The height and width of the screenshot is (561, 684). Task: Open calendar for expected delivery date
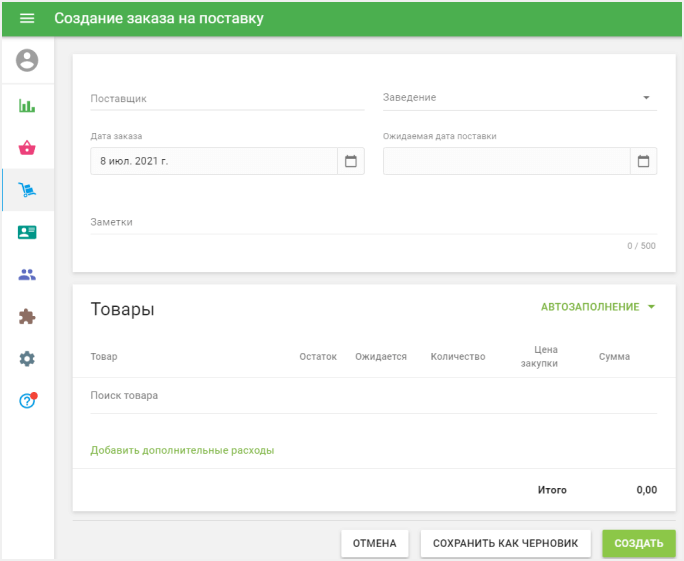click(x=643, y=161)
